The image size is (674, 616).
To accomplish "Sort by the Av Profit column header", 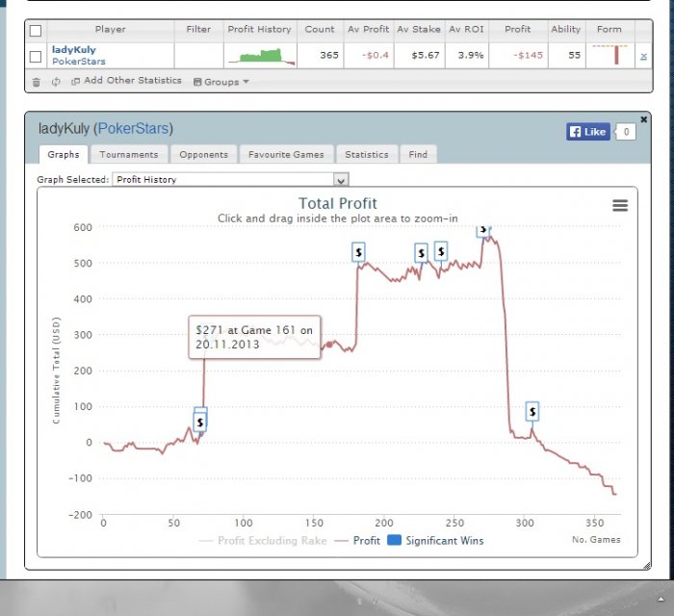I will pos(368,29).
